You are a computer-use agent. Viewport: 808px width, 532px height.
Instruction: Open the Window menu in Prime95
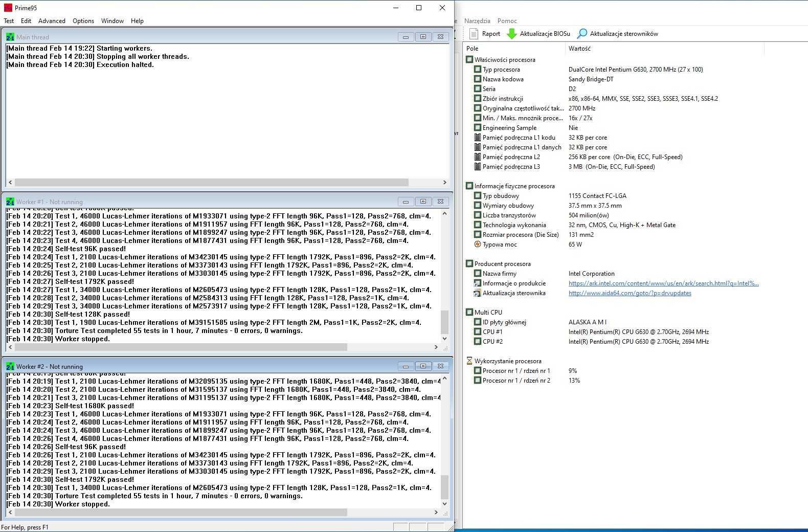113,21
